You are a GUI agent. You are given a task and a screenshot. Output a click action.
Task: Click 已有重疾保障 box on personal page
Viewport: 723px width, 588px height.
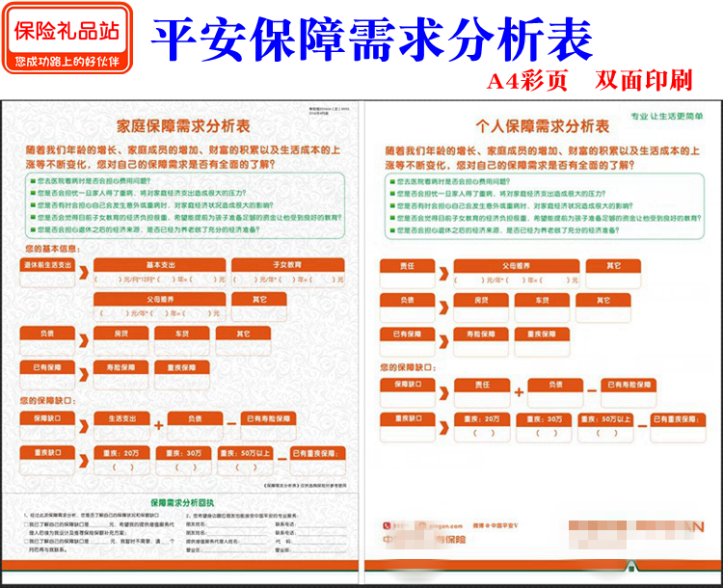(x=678, y=428)
